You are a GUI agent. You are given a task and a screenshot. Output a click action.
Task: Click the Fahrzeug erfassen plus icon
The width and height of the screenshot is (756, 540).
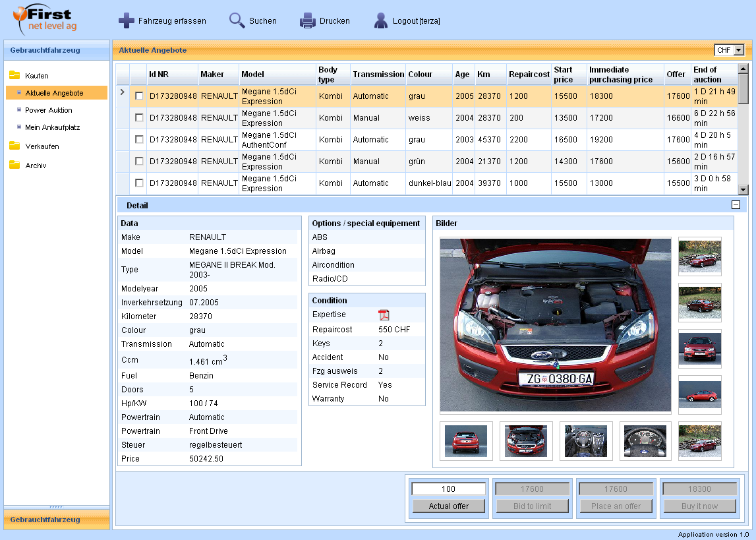(127, 21)
